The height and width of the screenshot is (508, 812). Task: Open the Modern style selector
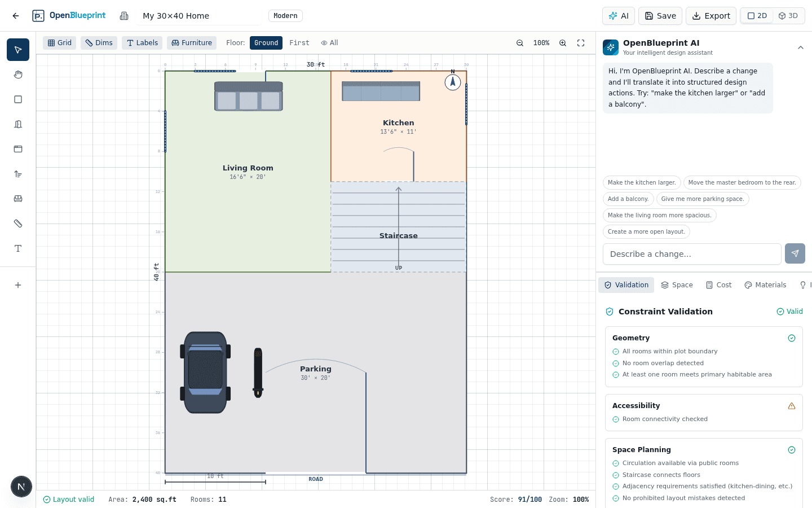(285, 16)
